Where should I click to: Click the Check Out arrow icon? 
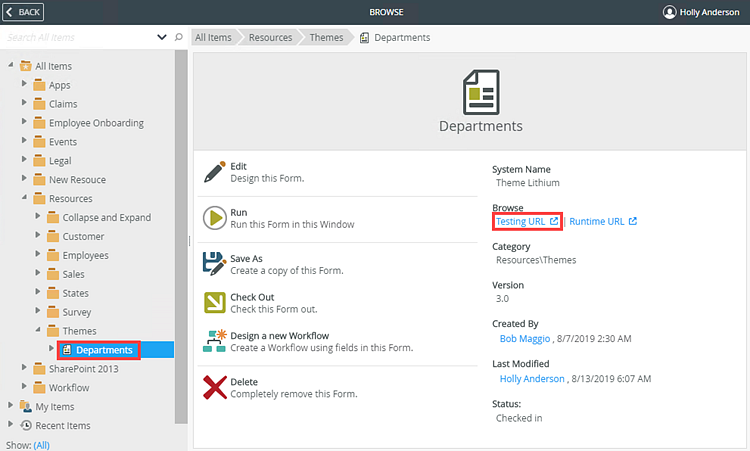214,303
